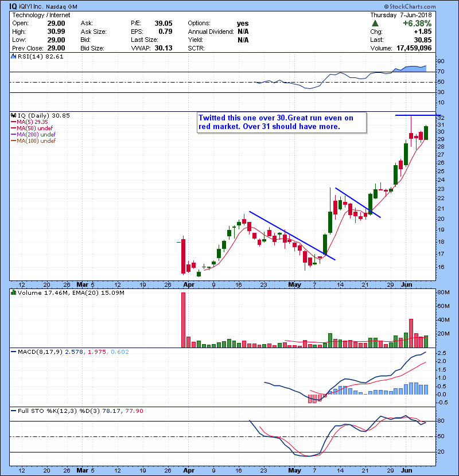Click the High value 30.99
Screen dimensions: 459x476
click(x=56, y=32)
